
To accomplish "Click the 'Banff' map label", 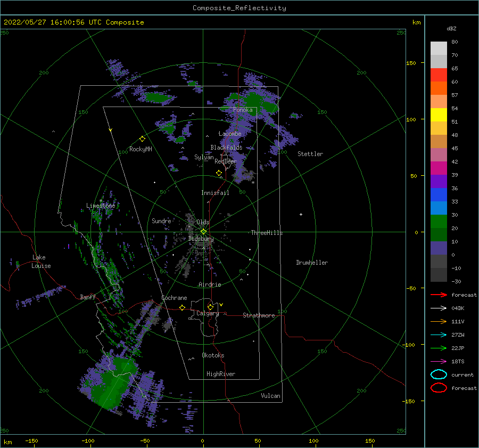I will click(88, 297).
